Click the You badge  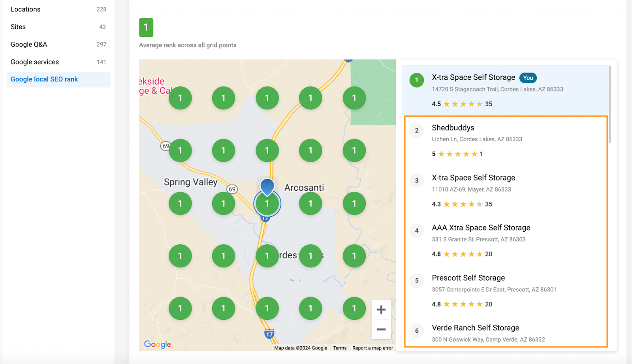[528, 78]
